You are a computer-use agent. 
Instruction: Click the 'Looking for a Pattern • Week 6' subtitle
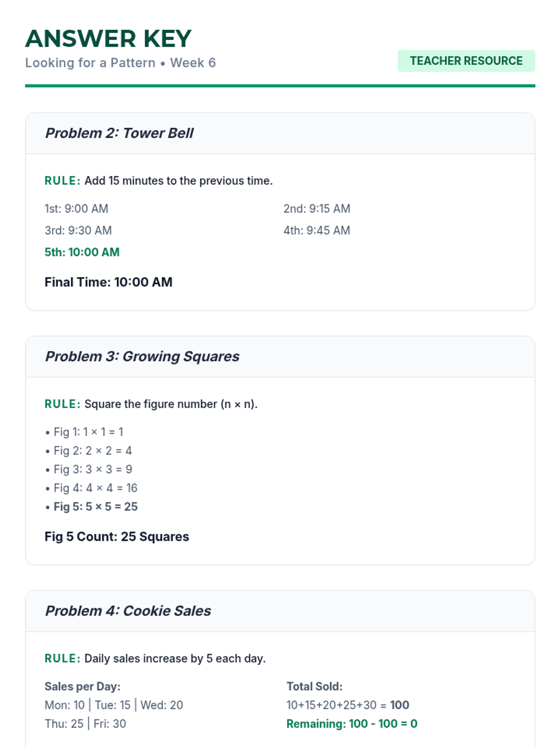click(120, 63)
